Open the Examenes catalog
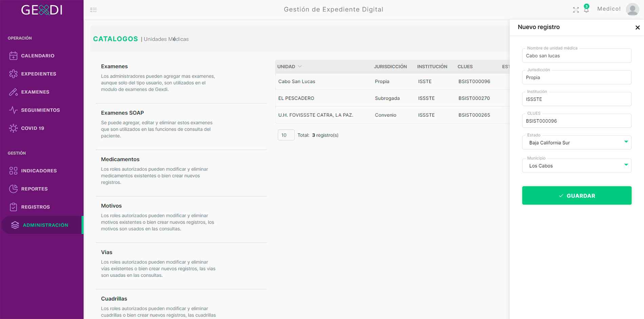The image size is (644, 319). pos(114,66)
